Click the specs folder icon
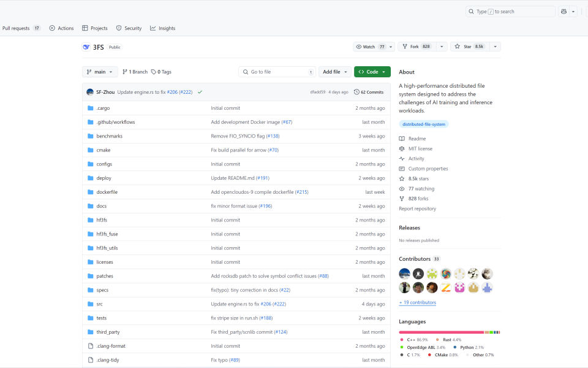 click(x=91, y=290)
